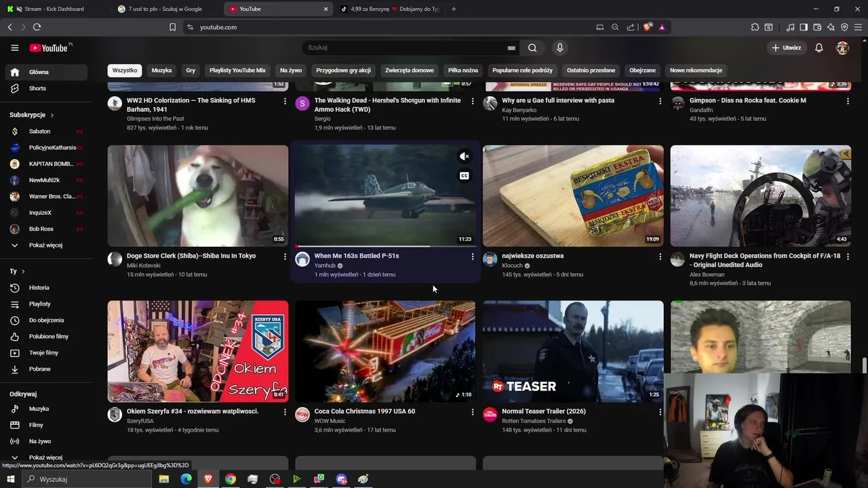Open the Coca Cola Christmas truck thumbnail
868x488 pixels.
tap(385, 351)
